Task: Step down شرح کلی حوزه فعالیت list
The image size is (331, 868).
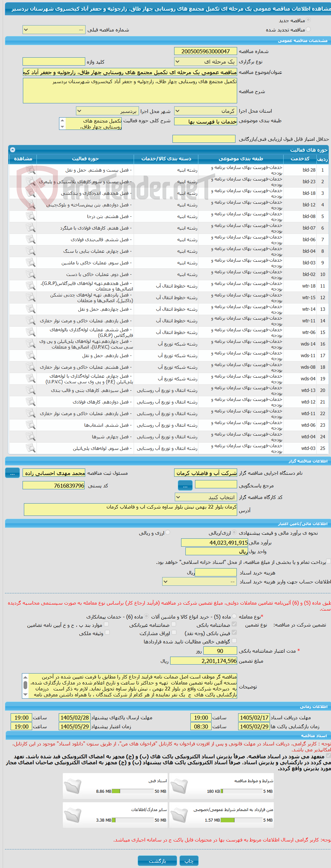Action: pyautogui.click(x=62, y=127)
